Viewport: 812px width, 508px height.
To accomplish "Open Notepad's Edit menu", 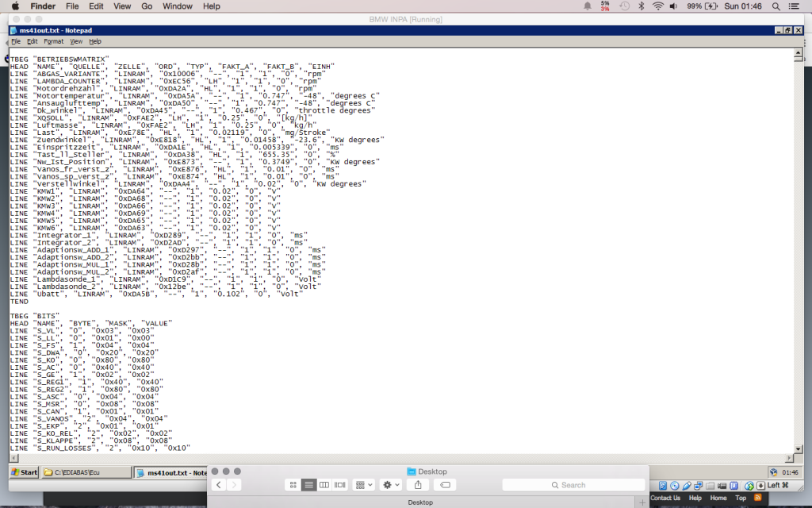I will tap(33, 41).
